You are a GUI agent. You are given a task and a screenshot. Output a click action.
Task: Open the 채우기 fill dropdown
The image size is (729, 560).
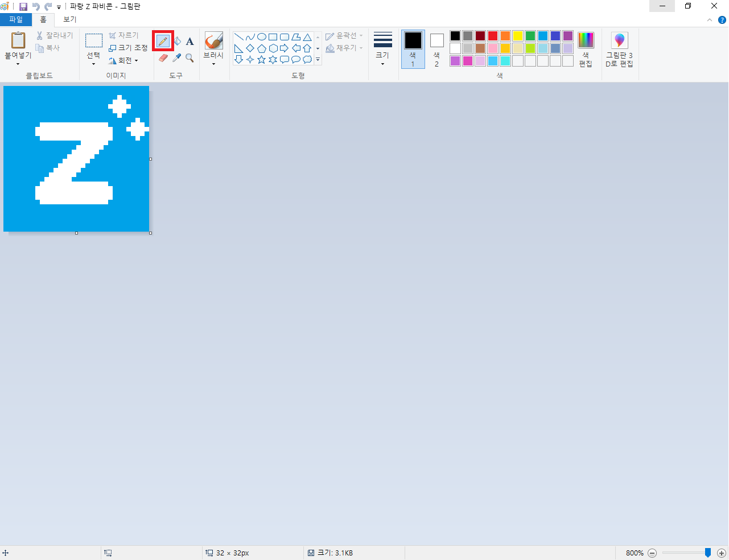point(344,48)
